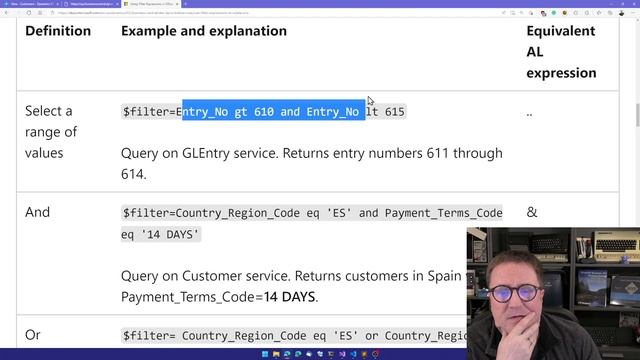Go back with the browser back arrow
Image resolution: width=640 pixels, height=360 pixels.
6,13
